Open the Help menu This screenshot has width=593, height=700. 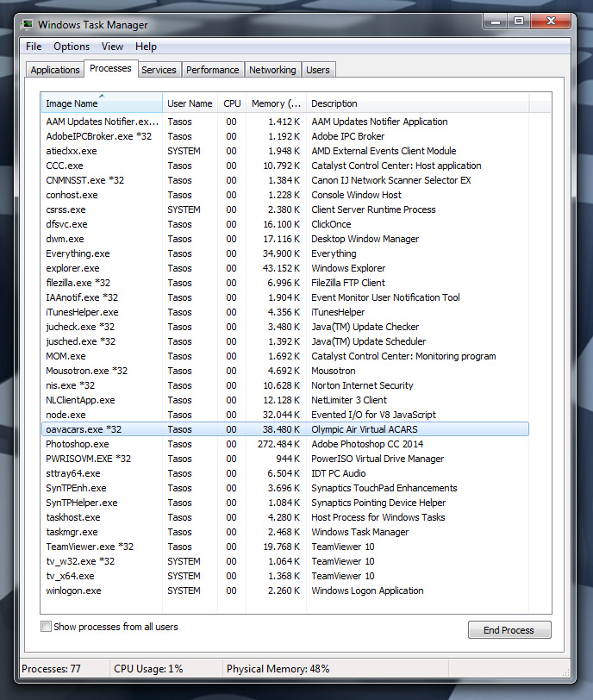[x=146, y=47]
